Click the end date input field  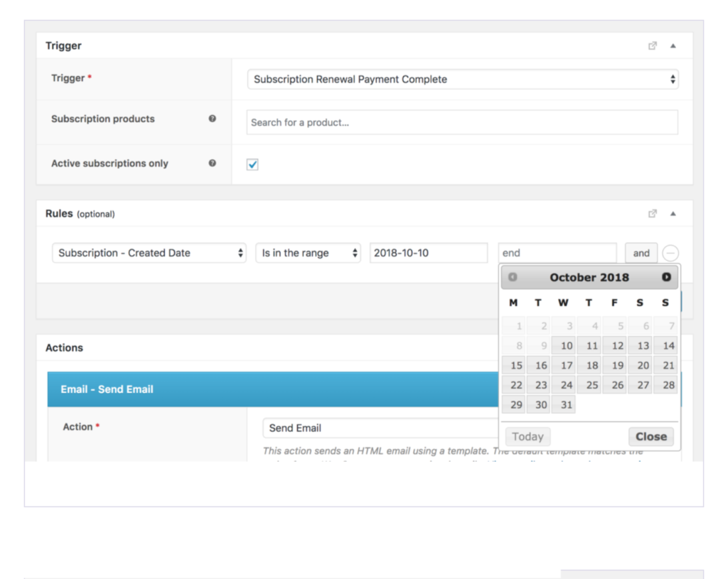click(x=557, y=252)
